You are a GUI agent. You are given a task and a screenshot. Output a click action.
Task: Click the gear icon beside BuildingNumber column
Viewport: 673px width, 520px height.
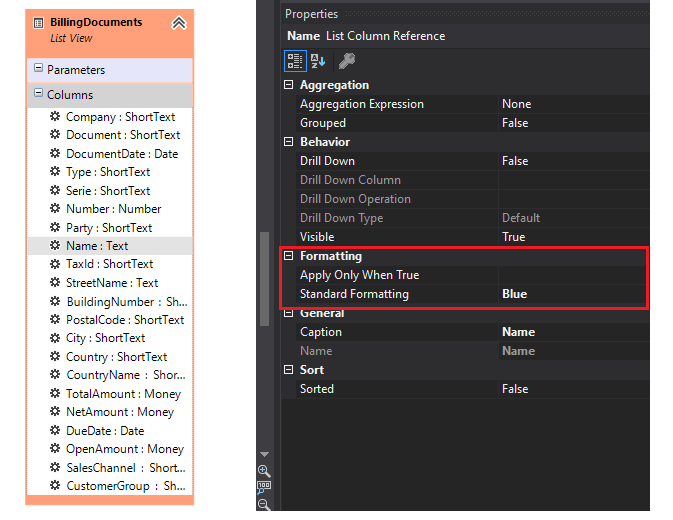pos(55,301)
